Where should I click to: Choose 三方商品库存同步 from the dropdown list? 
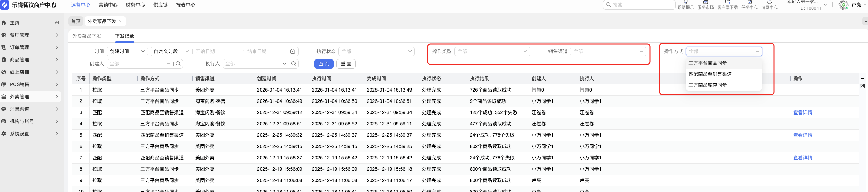click(x=724, y=85)
